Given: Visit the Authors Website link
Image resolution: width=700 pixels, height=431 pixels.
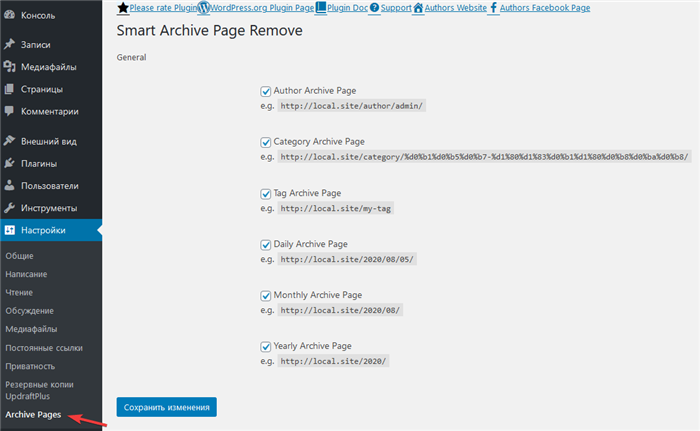Looking at the screenshot, I should click(456, 8).
